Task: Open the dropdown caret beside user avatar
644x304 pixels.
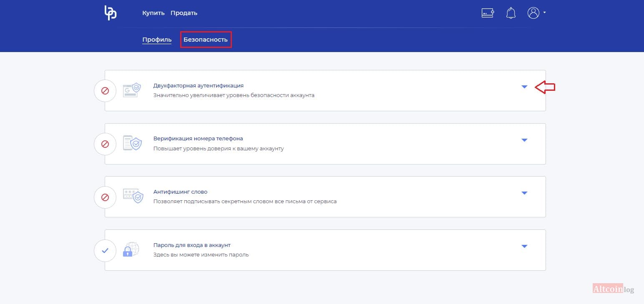Action: [x=544, y=13]
